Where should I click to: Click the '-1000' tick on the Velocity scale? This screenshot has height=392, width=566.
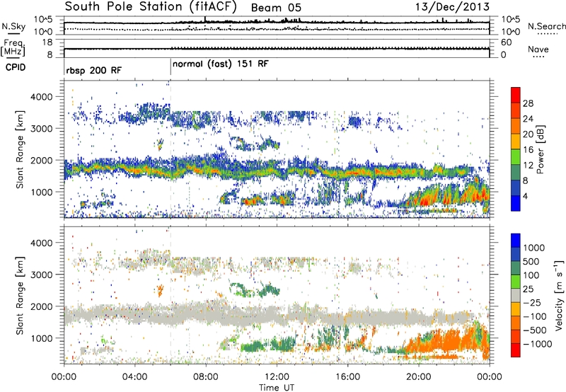537,344
